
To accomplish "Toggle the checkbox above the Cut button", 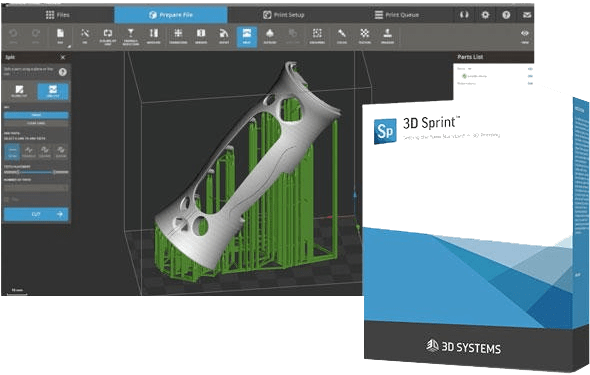I will (7, 199).
